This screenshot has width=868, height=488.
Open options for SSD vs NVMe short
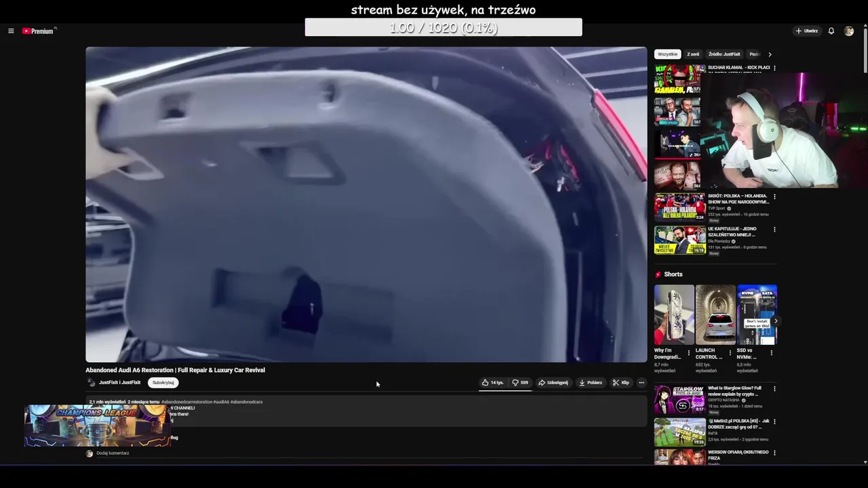pos(771,353)
